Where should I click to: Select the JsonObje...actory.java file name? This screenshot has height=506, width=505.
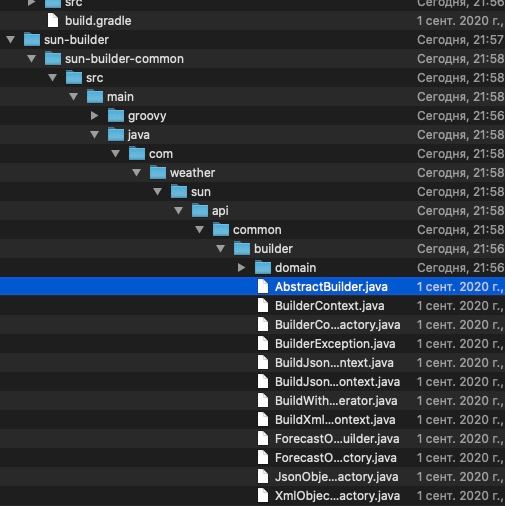click(x=337, y=477)
